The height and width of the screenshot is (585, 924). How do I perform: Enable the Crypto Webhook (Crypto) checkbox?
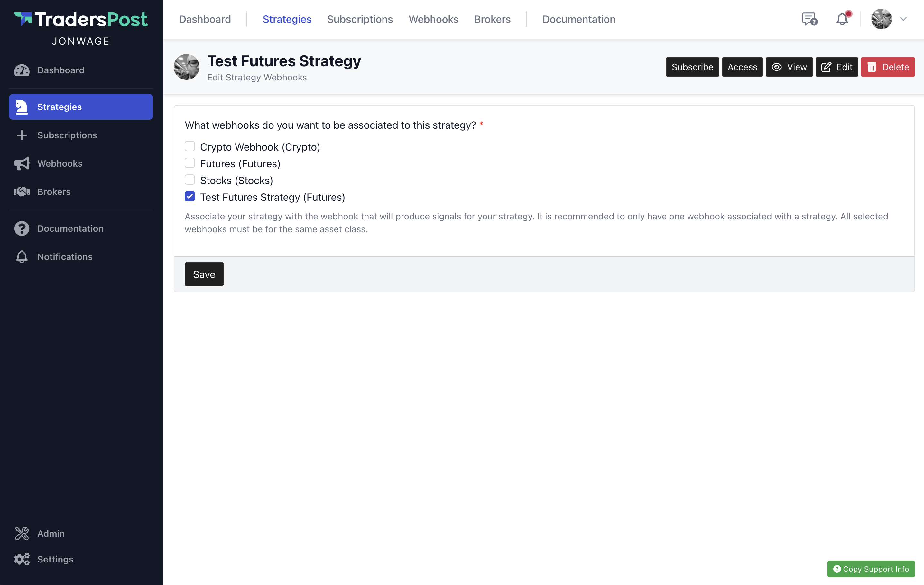(190, 146)
